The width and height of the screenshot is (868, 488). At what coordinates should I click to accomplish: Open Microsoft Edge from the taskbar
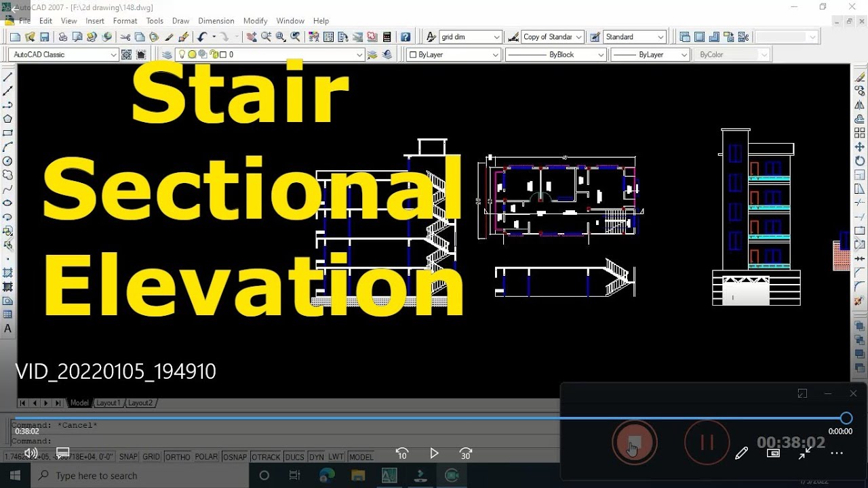point(327,476)
